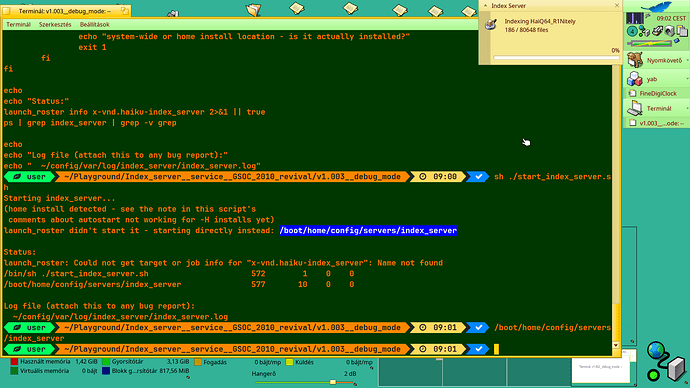Click the CPU activity monitor replicant
This screenshot has height=388, width=690.
point(635,18)
